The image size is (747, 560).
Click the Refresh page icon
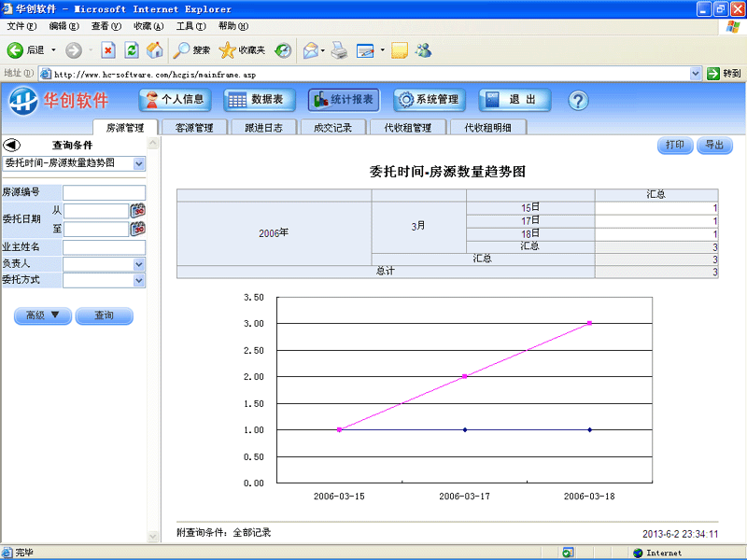click(132, 50)
